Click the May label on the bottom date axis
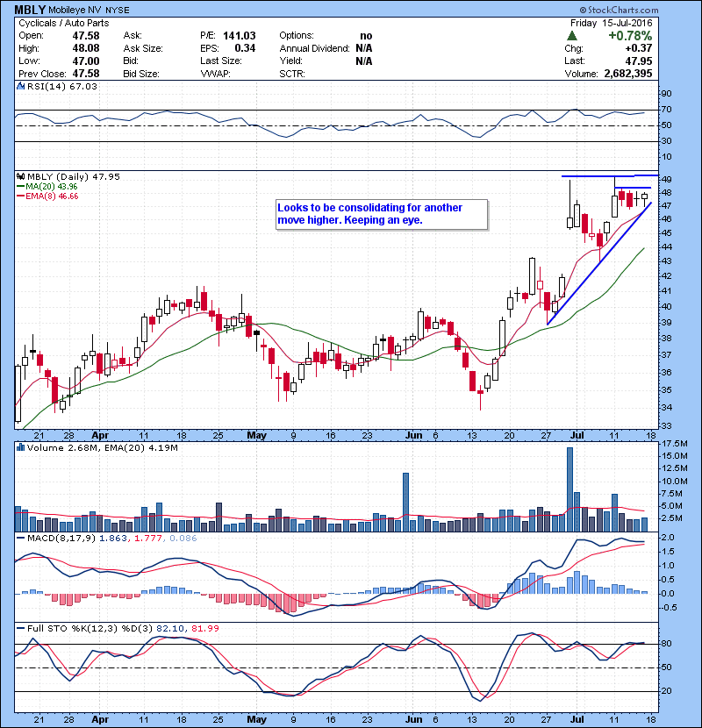The height and width of the screenshot is (728, 702). click(x=256, y=719)
